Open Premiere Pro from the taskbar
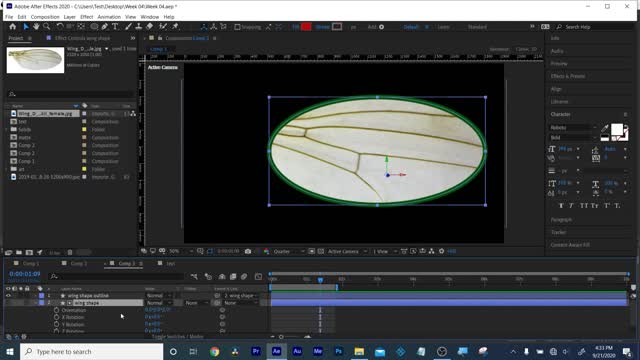Screen dimensions: 640x360 (x=256, y=351)
